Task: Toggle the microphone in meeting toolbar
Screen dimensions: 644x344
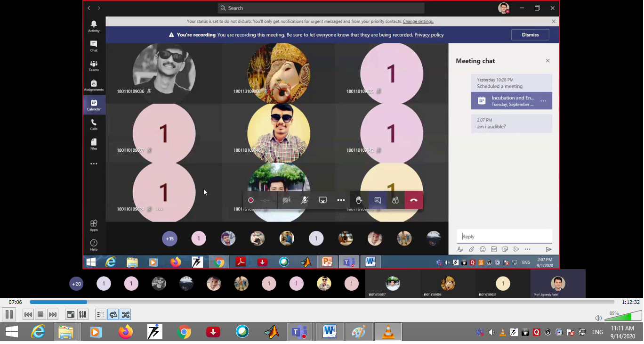Action: pyautogui.click(x=305, y=200)
